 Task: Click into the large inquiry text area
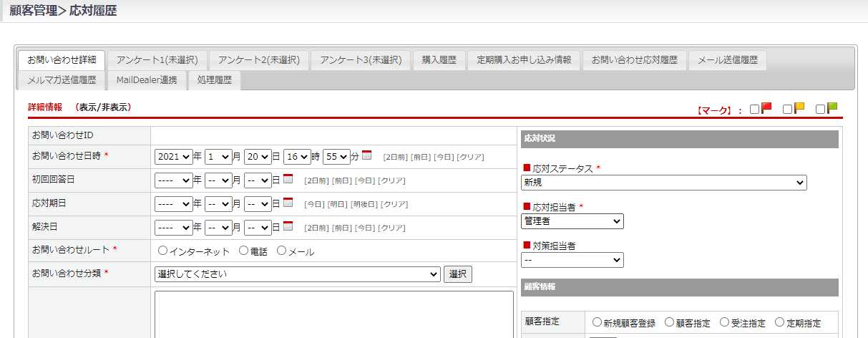[x=333, y=314]
